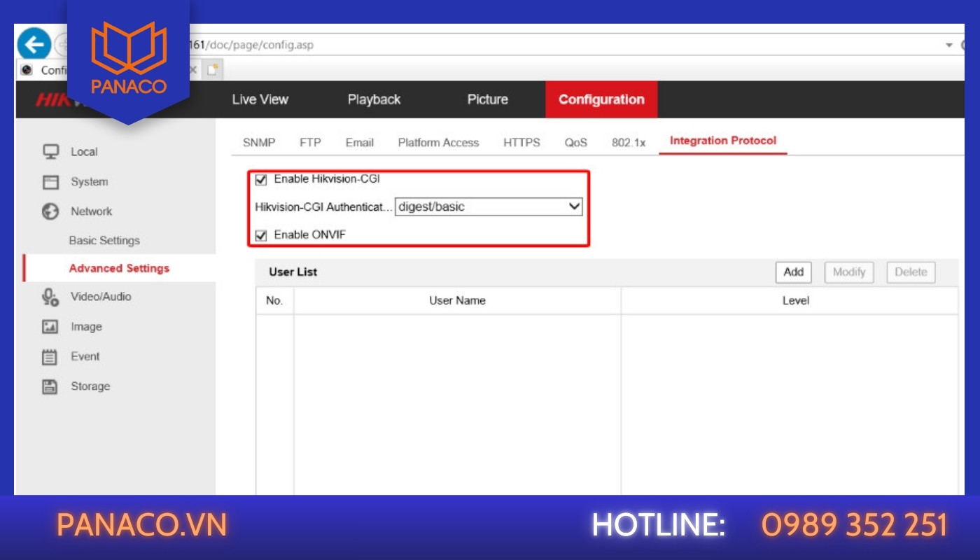
Task: Select the Configuration tab
Action: pos(601,99)
